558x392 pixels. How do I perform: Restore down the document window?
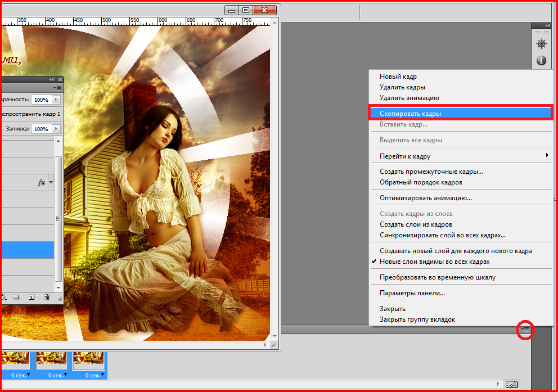pos(246,10)
